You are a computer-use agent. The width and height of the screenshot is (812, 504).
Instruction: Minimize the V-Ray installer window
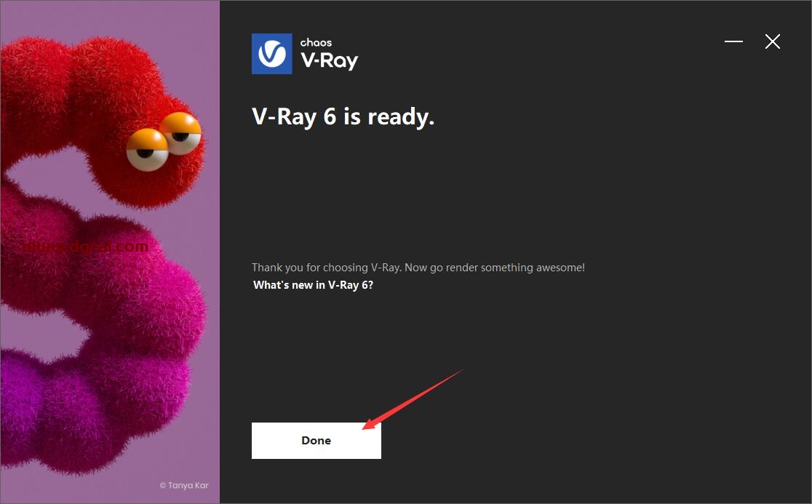click(733, 41)
